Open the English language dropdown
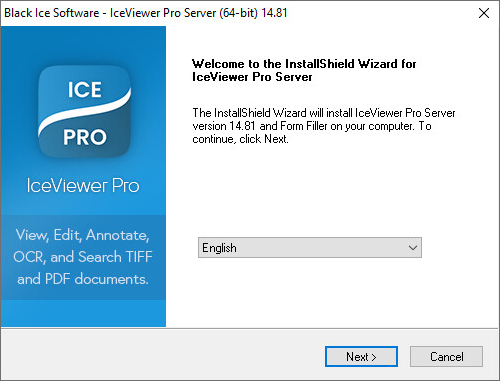Image resolution: width=500 pixels, height=381 pixels. coord(310,248)
